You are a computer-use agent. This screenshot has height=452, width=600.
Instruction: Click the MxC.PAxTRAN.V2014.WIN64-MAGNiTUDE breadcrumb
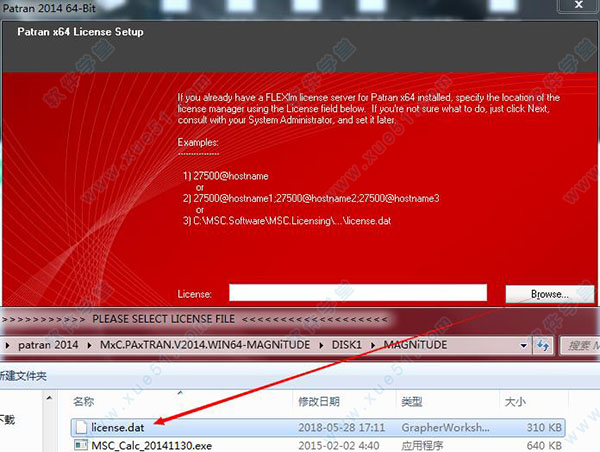pyautogui.click(x=205, y=345)
